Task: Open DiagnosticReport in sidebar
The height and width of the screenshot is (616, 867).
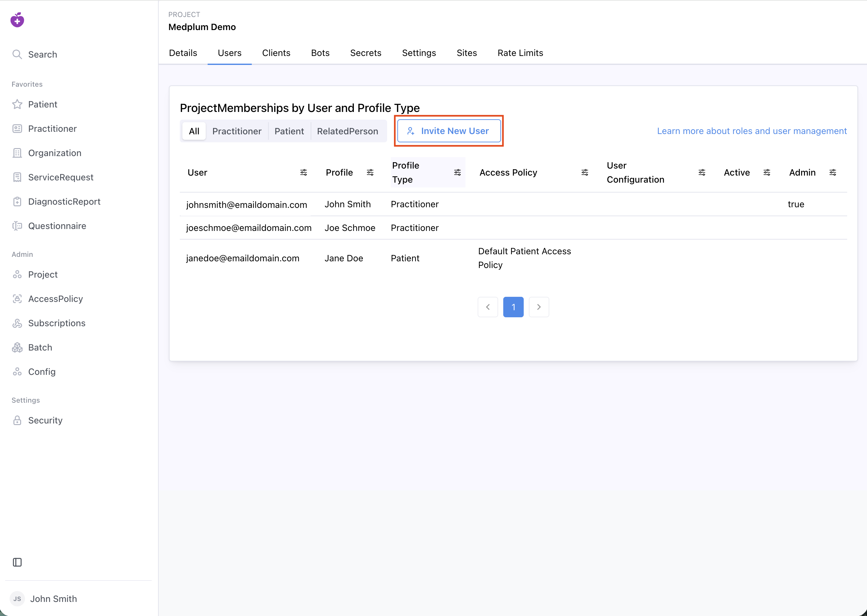Action: [x=56, y=201]
